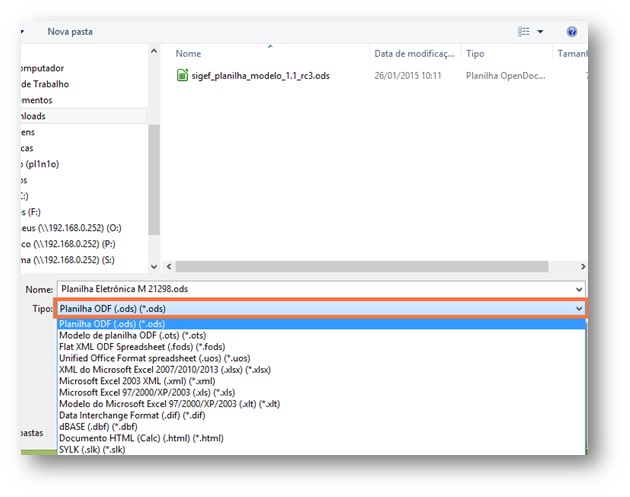630x497 pixels.
Task: Click the help question mark icon
Action: point(572,32)
